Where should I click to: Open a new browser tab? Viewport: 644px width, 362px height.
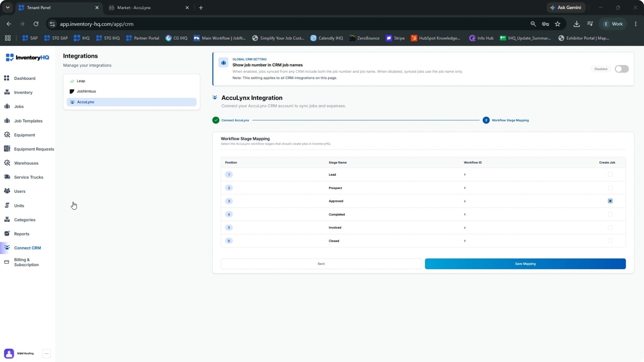click(201, 8)
